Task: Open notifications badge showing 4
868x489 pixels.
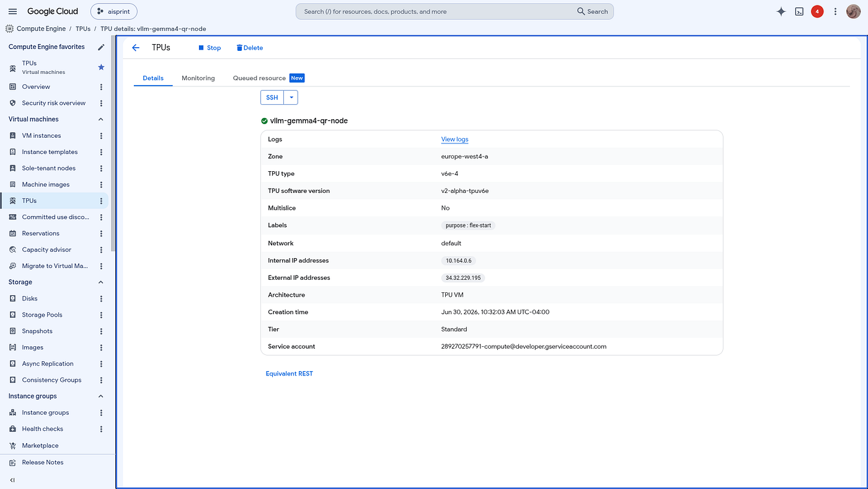Action: click(x=817, y=11)
